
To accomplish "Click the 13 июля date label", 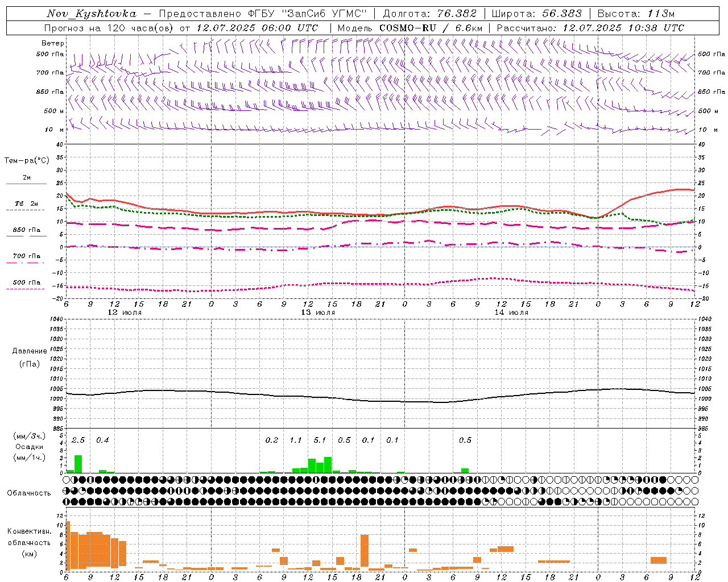I will tap(318, 312).
